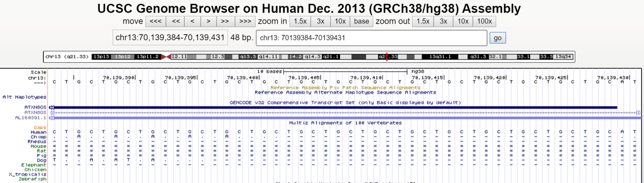Click the 13q34 band on the ideogram
644x183 pixels.
tap(563, 57)
